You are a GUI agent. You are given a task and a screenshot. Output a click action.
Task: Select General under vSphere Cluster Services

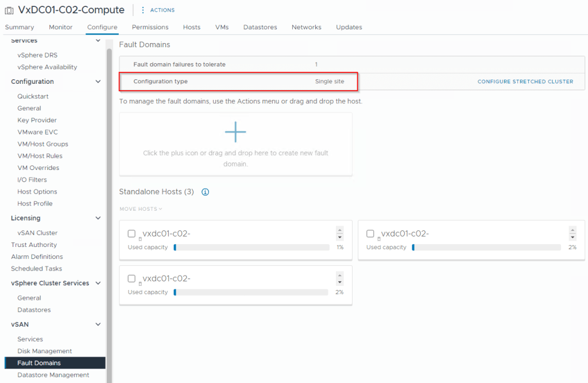tap(29, 298)
